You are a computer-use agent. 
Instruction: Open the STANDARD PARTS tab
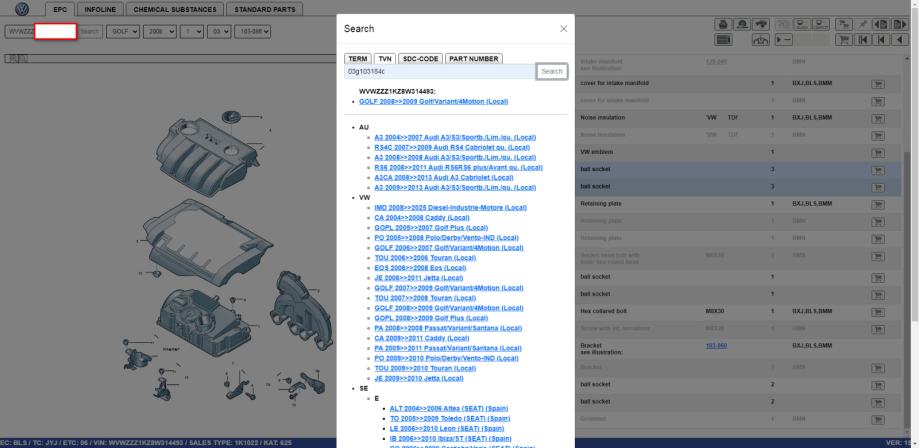[x=264, y=9]
